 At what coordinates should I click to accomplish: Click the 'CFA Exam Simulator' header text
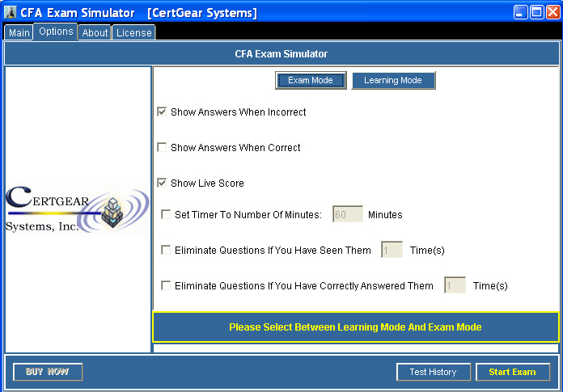[281, 54]
